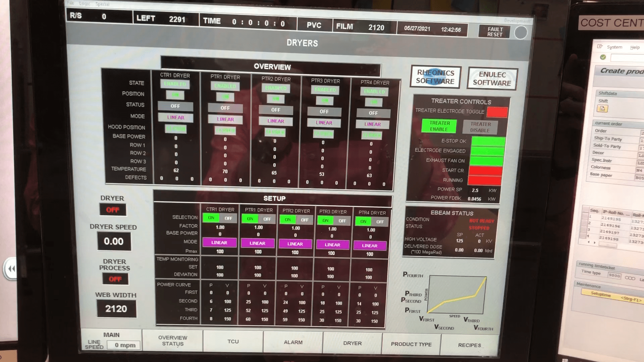Set PTR1 DRYER selection to ON
This screenshot has width=644, height=362.
click(x=250, y=219)
